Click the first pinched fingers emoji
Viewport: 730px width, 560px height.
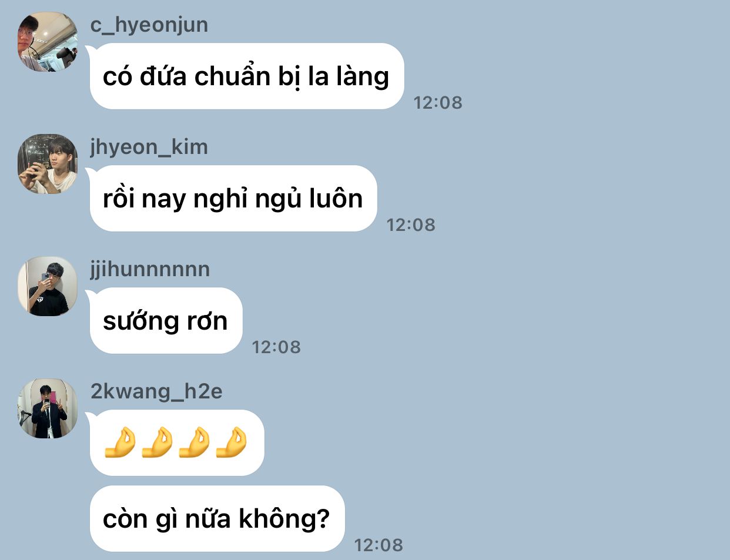(120, 442)
